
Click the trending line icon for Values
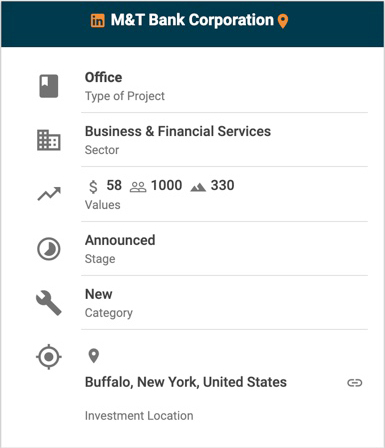click(x=49, y=194)
